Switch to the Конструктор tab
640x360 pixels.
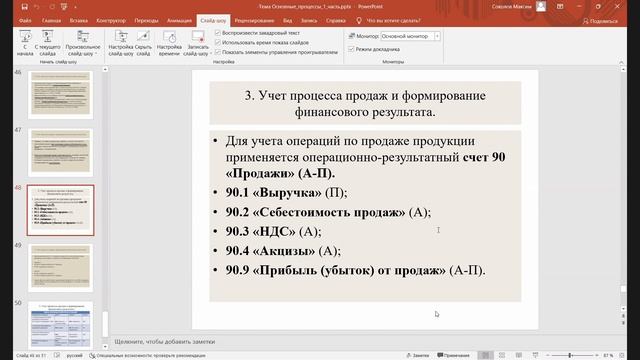coord(111,20)
